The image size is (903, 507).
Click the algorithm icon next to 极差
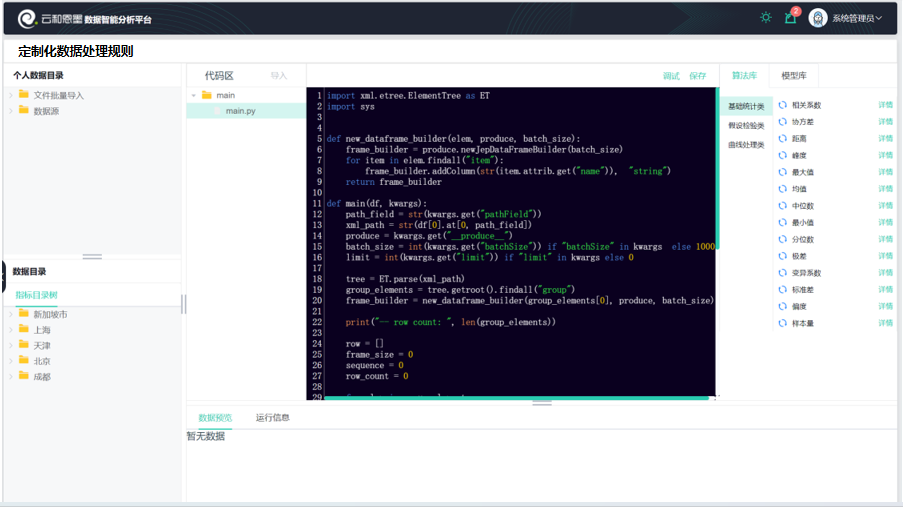pyautogui.click(x=783, y=256)
